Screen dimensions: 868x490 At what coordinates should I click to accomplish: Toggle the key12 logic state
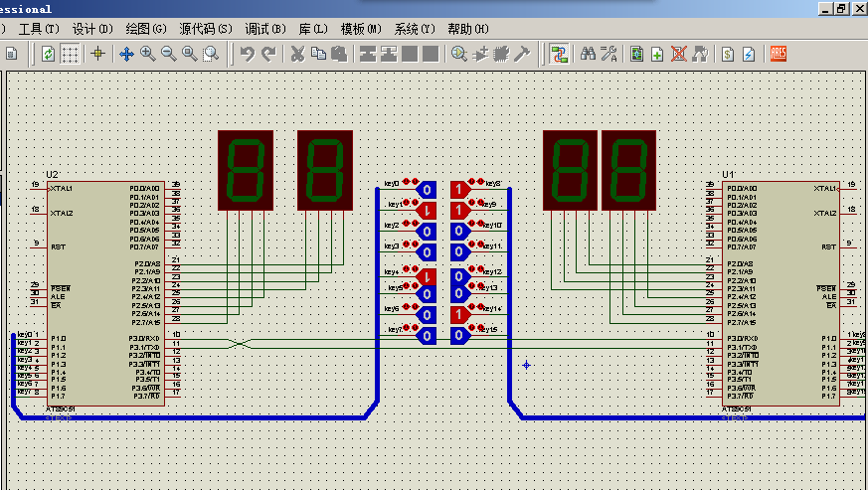459,276
